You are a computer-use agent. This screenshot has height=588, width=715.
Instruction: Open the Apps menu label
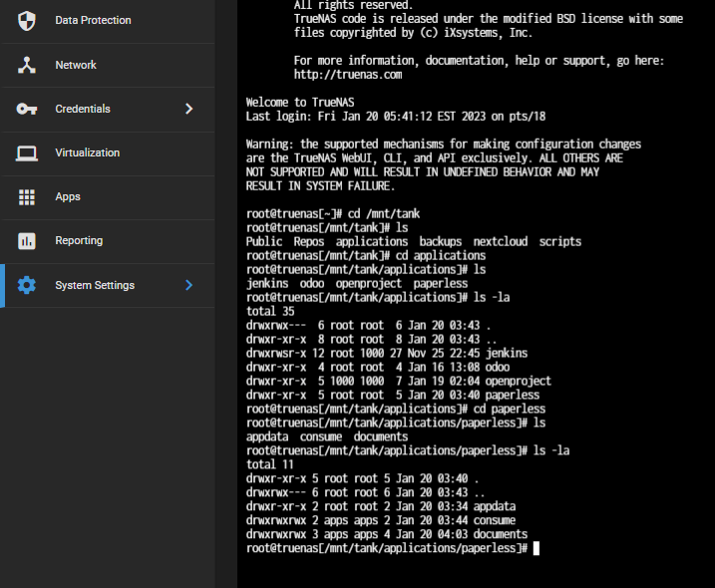coord(68,197)
